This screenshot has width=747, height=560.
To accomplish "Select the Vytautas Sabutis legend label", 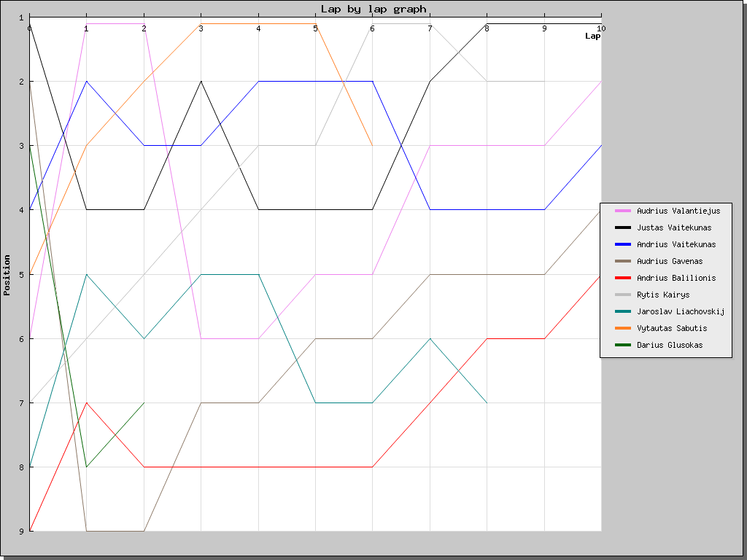I will (672, 328).
